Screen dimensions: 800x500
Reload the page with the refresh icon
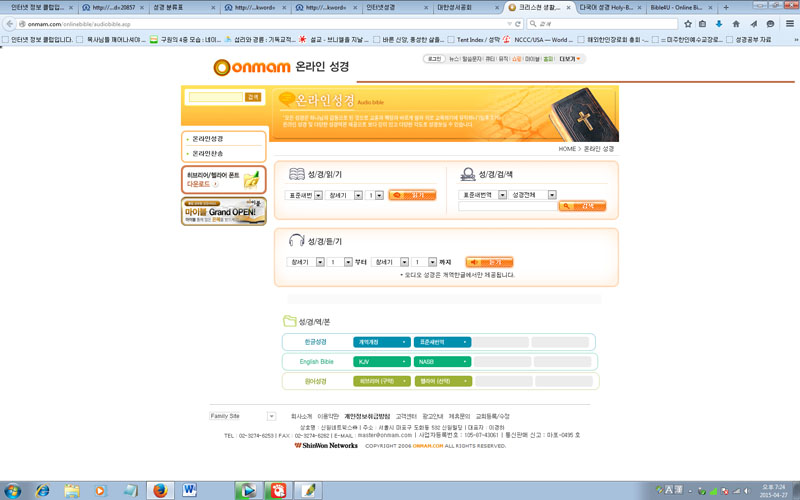pos(518,24)
